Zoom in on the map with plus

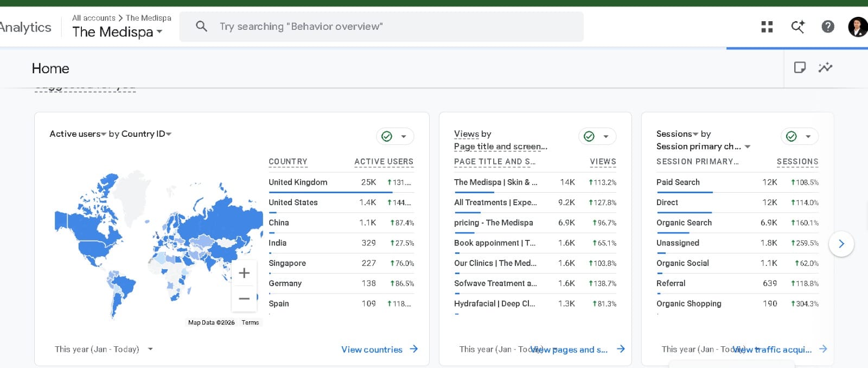tap(244, 273)
